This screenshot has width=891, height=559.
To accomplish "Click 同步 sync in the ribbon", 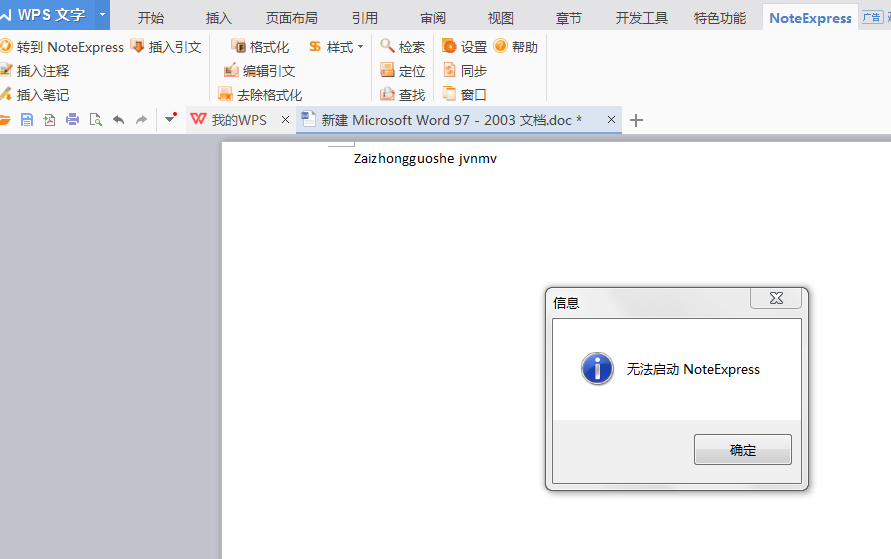I will 464,70.
